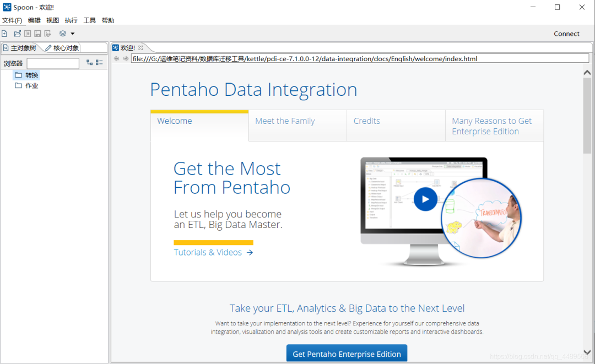Select the 作业 folder in the tree
This screenshot has height=364, width=595.
pyautogui.click(x=26, y=86)
